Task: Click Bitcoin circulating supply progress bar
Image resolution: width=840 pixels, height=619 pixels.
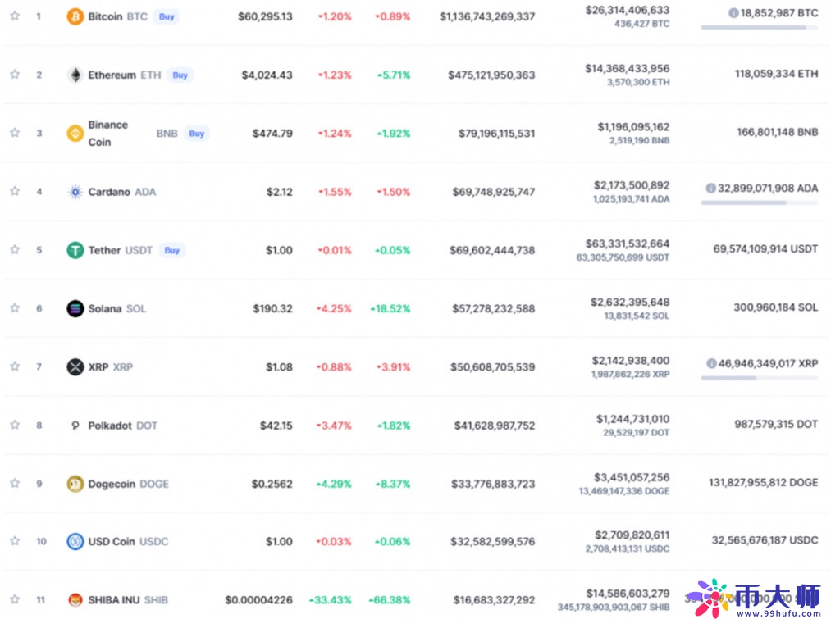Action: pyautogui.click(x=759, y=27)
